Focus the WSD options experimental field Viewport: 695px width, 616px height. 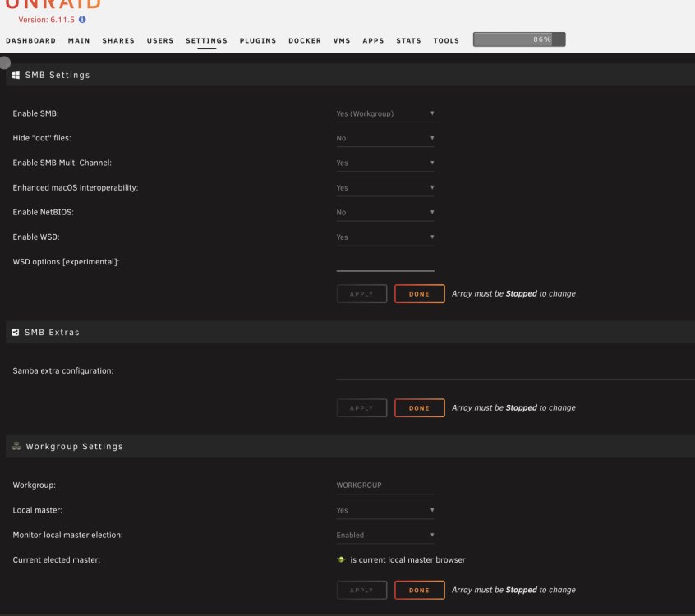385,263
